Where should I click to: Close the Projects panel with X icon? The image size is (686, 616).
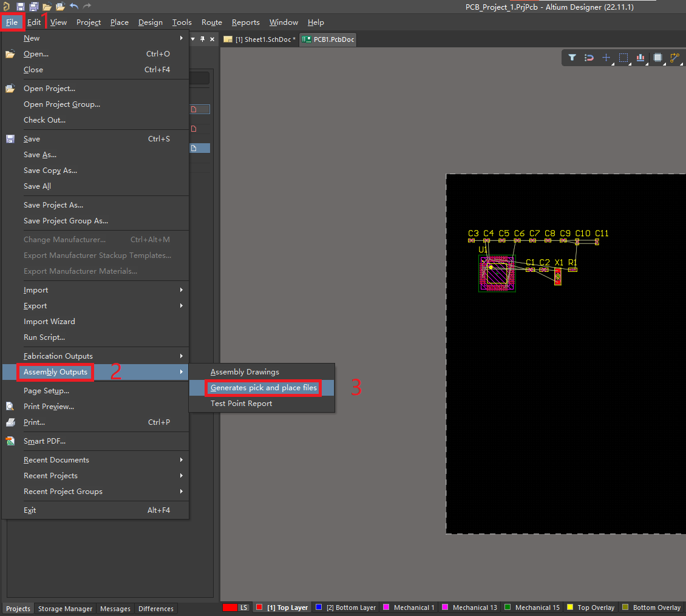[x=212, y=39]
